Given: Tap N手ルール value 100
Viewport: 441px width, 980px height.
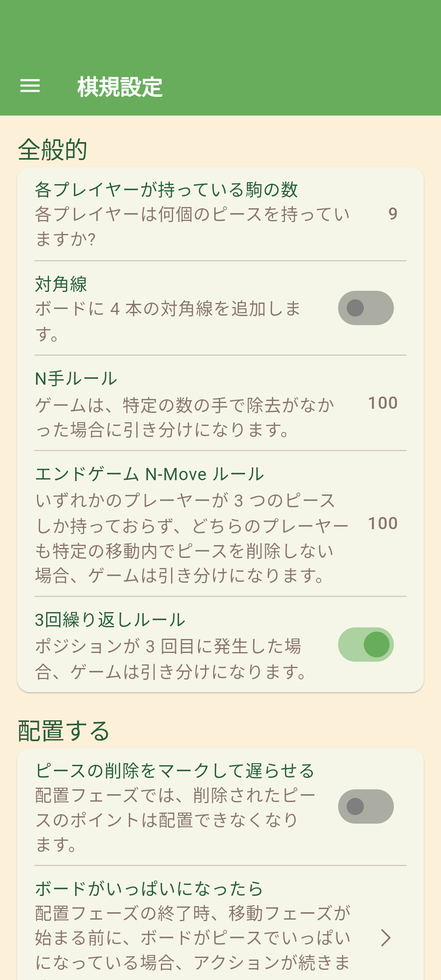Looking at the screenshot, I should [x=383, y=403].
